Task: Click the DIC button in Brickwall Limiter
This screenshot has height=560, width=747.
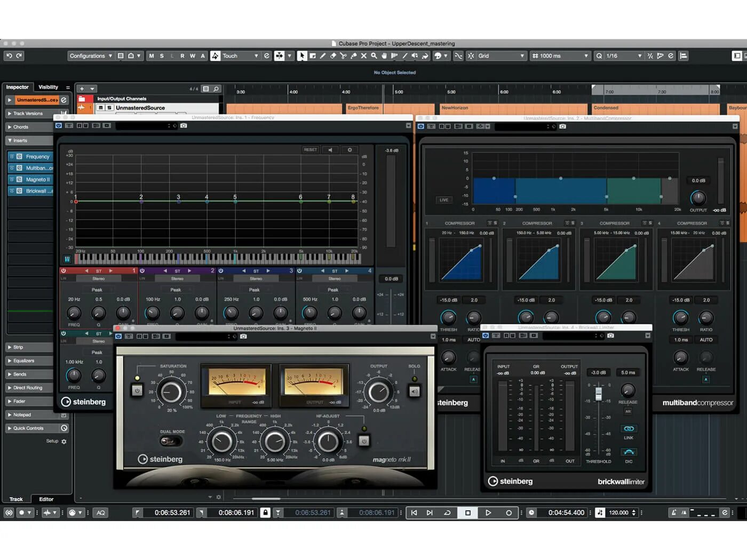Action: (629, 452)
